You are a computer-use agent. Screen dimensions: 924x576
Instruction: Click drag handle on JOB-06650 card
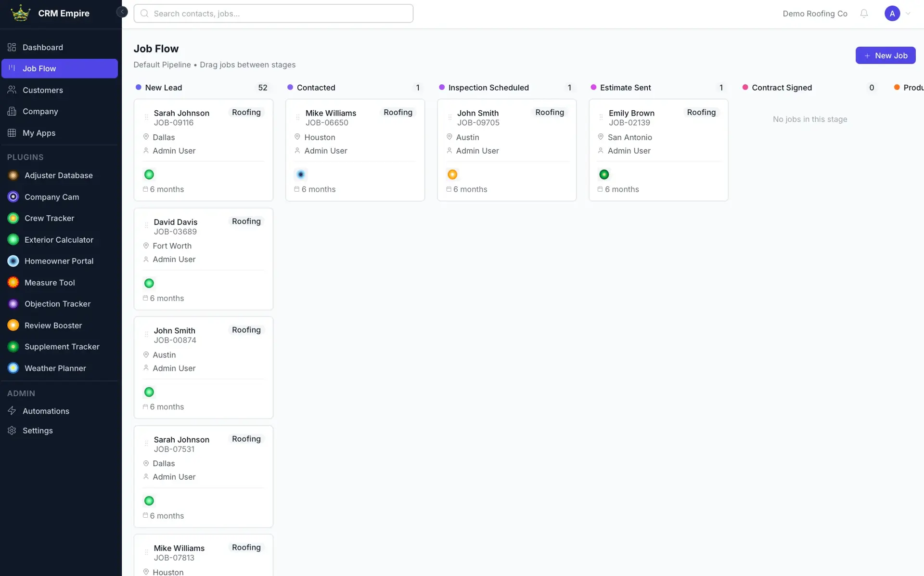[298, 117]
